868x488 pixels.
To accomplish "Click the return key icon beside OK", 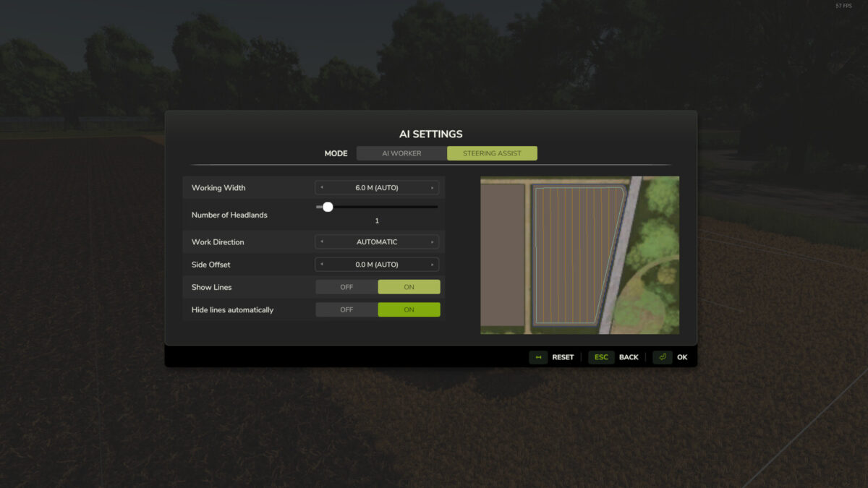I will coord(663,356).
